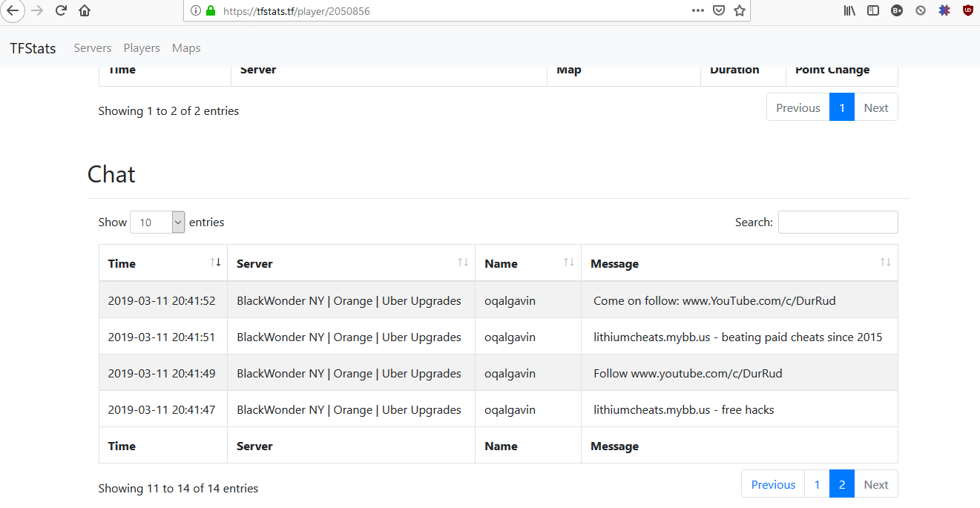Viewport: 980px width, 508px height.
Task: Click the blocked-circle extension icon
Action: pos(921,10)
